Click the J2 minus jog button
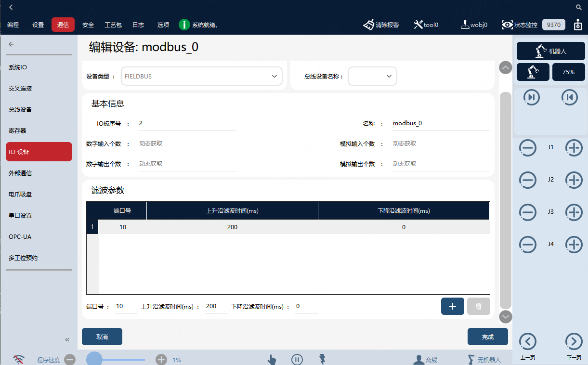The height and width of the screenshot is (365, 588). [x=528, y=180]
